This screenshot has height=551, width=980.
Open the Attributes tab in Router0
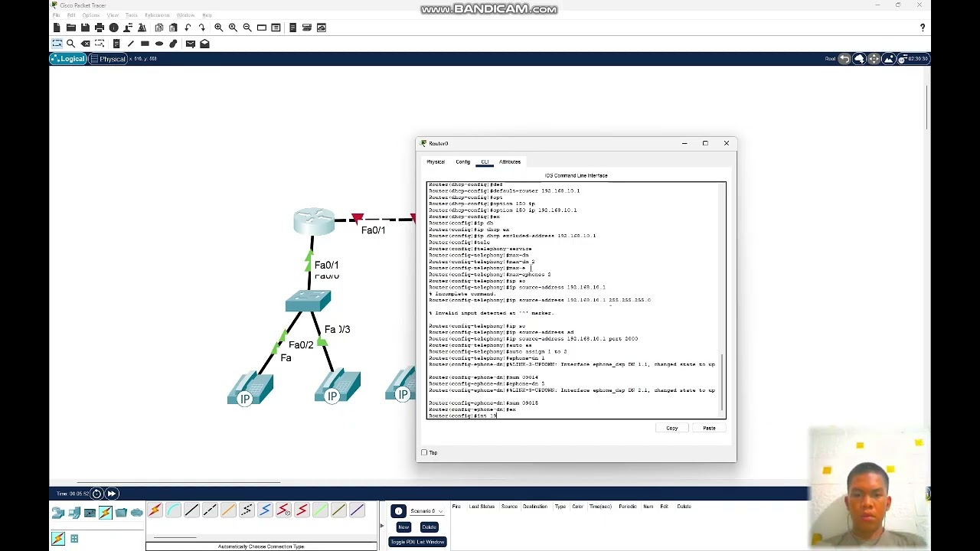[x=510, y=162]
